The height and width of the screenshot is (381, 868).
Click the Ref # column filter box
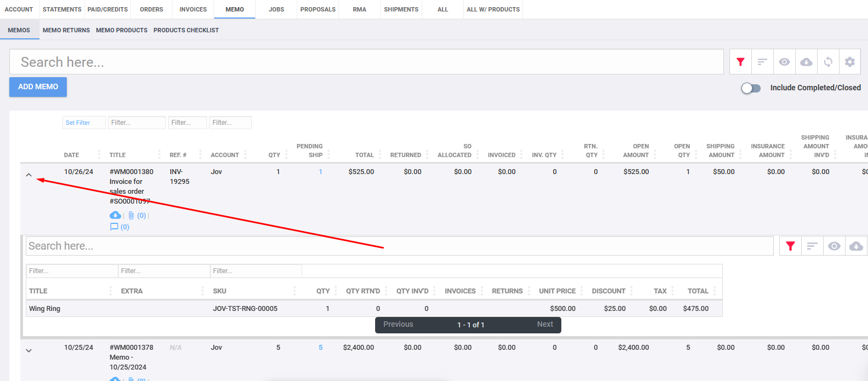(x=187, y=123)
